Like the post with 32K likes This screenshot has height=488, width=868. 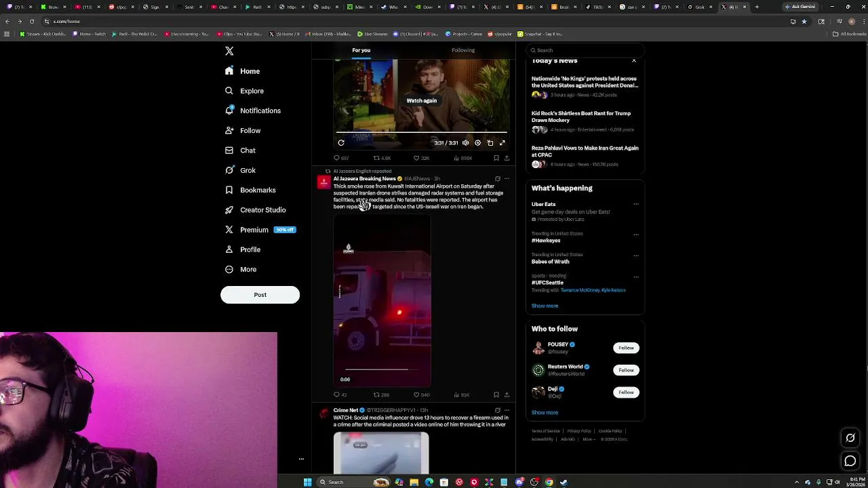pos(421,158)
